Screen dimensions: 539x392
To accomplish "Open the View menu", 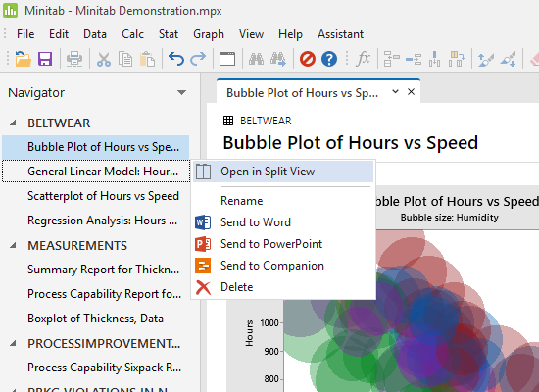I will [x=251, y=34].
